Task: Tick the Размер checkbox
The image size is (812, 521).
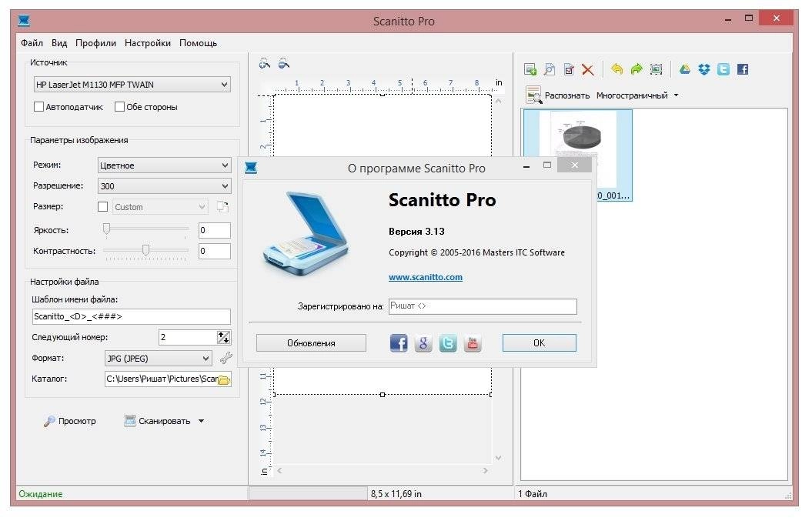Action: pyautogui.click(x=103, y=207)
